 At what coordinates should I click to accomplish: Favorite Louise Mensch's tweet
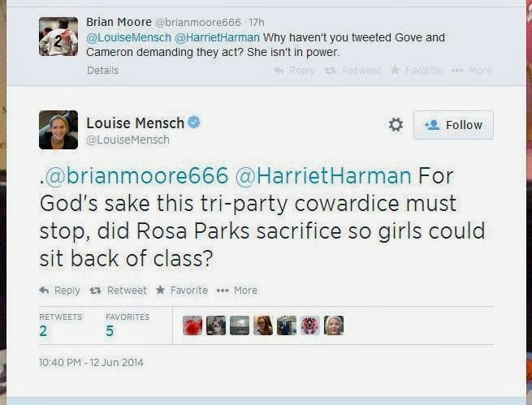pyautogui.click(x=182, y=290)
